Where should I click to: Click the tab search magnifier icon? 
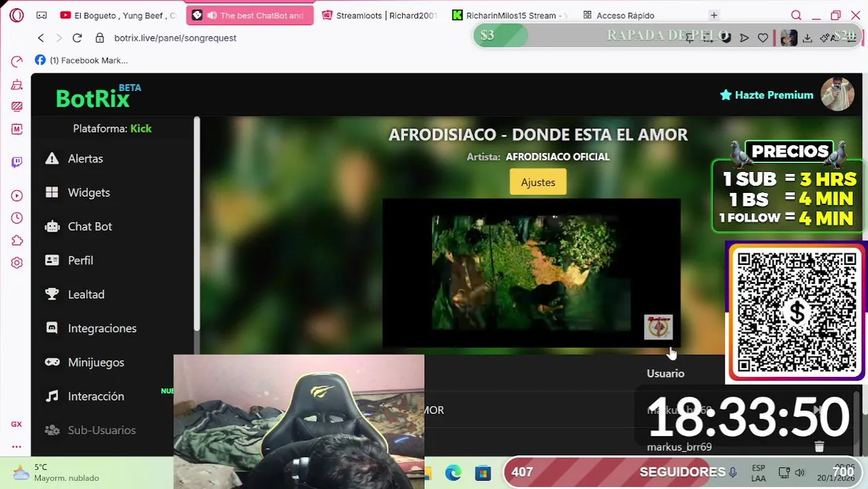tap(796, 15)
